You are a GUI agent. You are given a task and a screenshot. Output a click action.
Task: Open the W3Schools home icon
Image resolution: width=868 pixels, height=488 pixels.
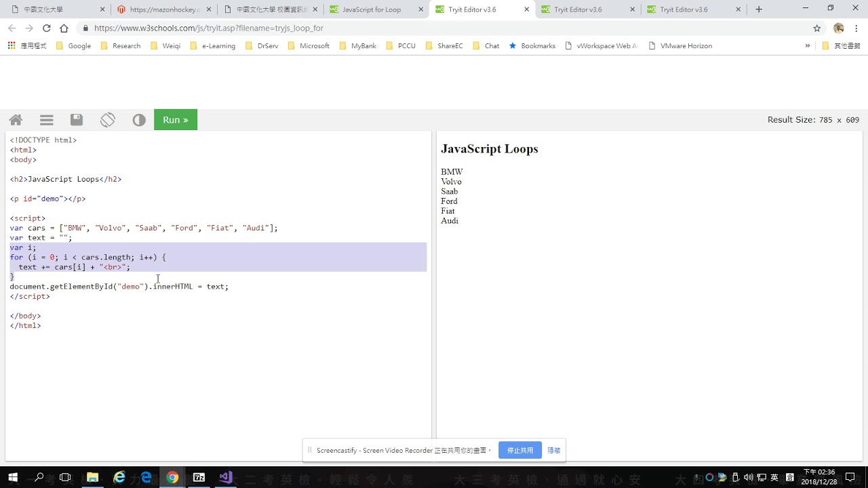tap(16, 120)
